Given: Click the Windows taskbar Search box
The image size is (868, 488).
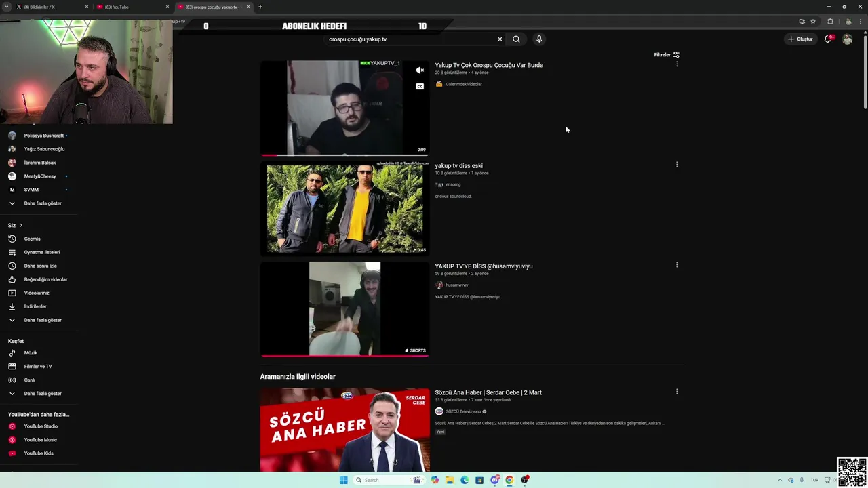Looking at the screenshot, I should pos(389,480).
